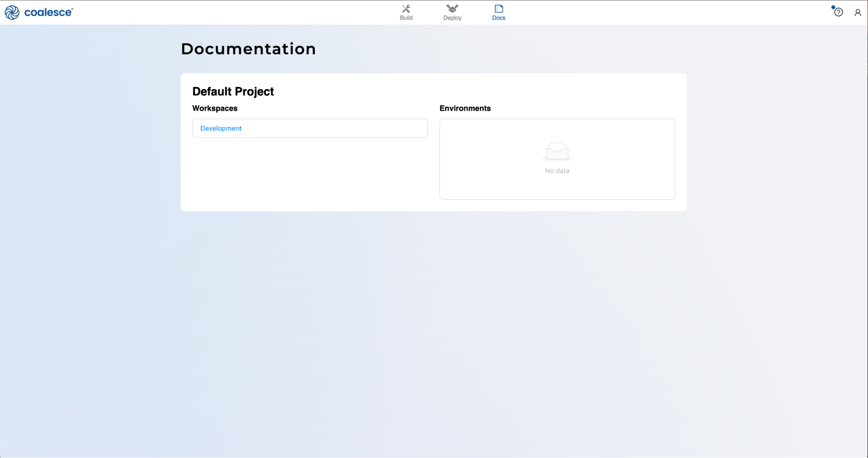
Task: Open the user profile icon
Action: click(858, 13)
